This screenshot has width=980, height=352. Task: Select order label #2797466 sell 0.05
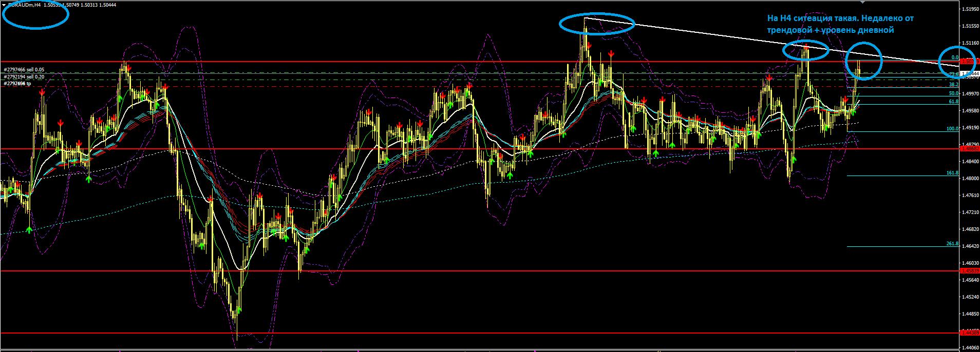[24, 69]
